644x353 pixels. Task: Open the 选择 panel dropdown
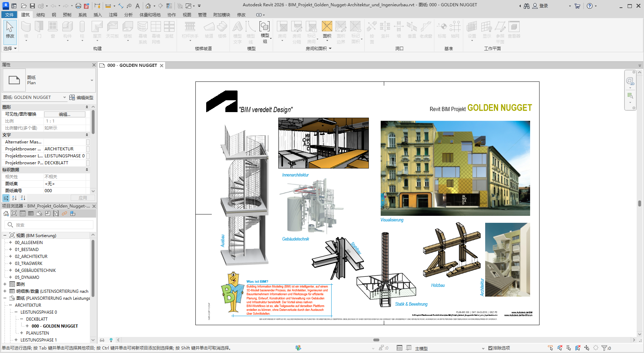coord(10,48)
